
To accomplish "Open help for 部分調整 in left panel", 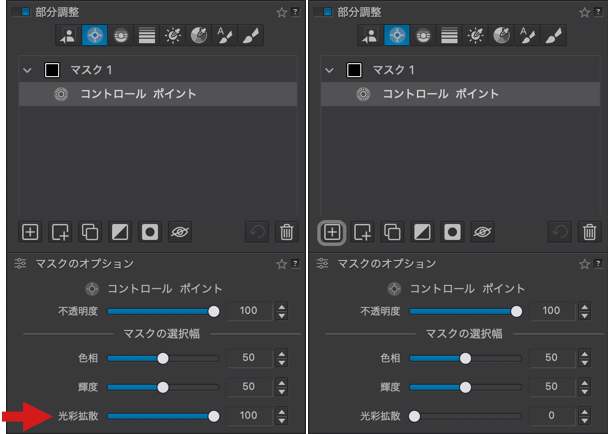I will pos(295,12).
